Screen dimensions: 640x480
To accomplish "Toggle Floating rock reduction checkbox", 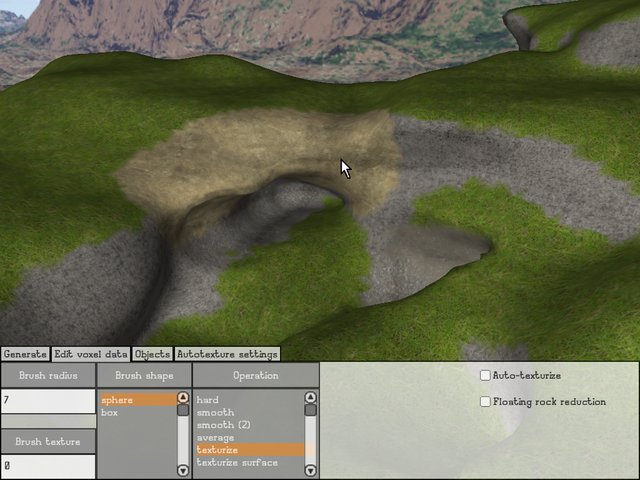I will pos(485,402).
